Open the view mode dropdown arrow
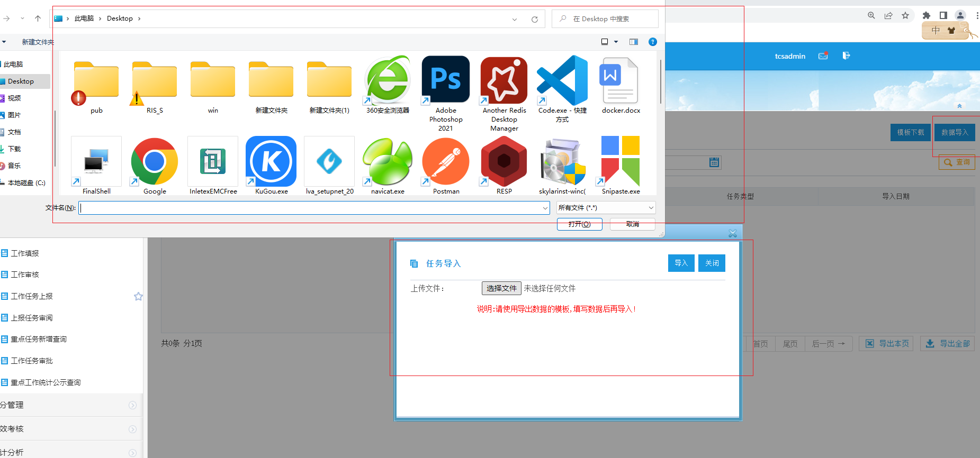 coord(616,42)
